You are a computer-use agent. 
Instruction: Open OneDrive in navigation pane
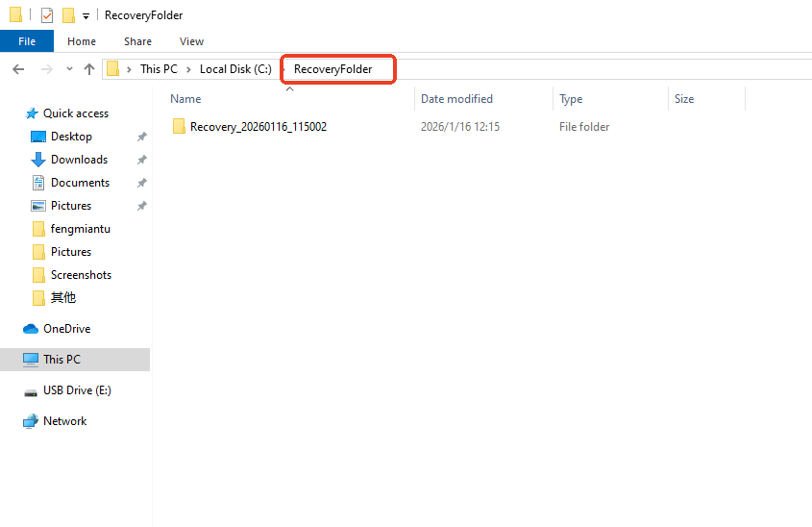click(x=67, y=329)
